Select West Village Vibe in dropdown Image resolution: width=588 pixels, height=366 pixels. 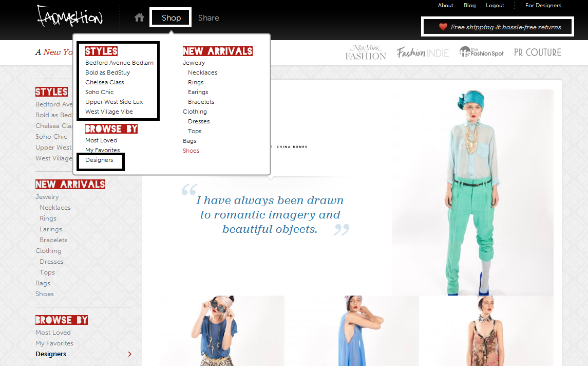109,112
